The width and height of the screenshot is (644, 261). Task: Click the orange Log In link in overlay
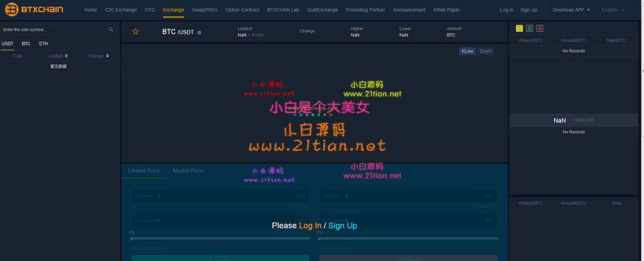[x=310, y=226]
